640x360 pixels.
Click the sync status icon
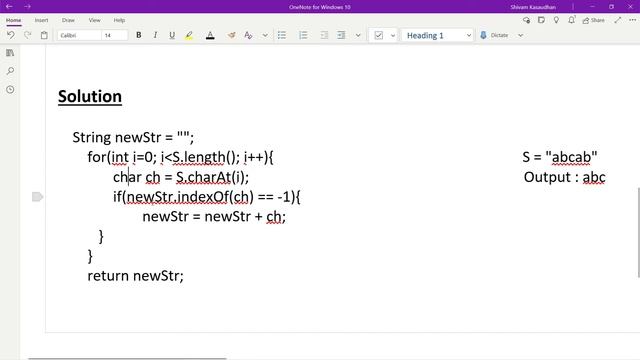(527, 20)
